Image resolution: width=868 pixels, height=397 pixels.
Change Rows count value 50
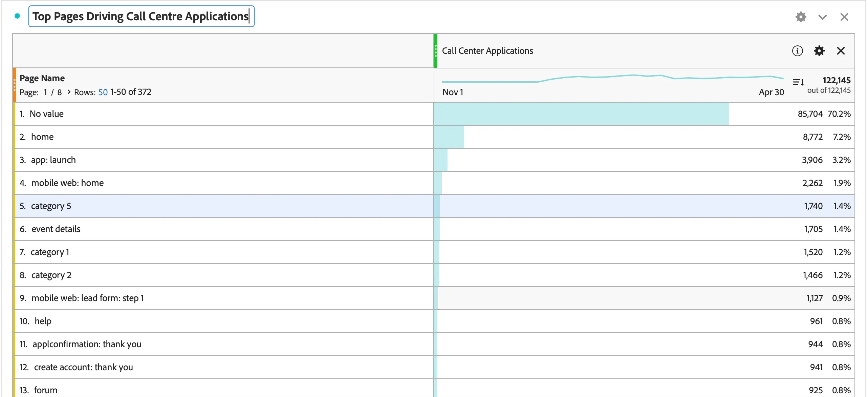coord(103,92)
